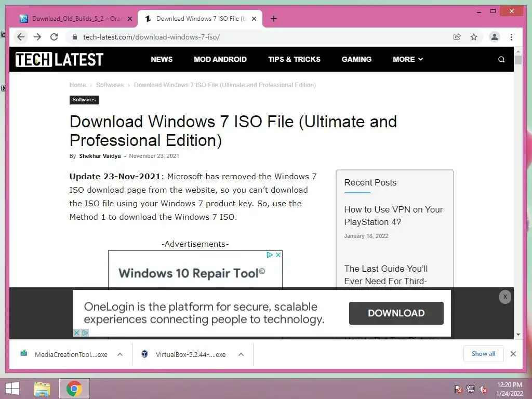Image resolution: width=532 pixels, height=399 pixels.
Task: Click the Softwares category tag
Action: click(84, 100)
